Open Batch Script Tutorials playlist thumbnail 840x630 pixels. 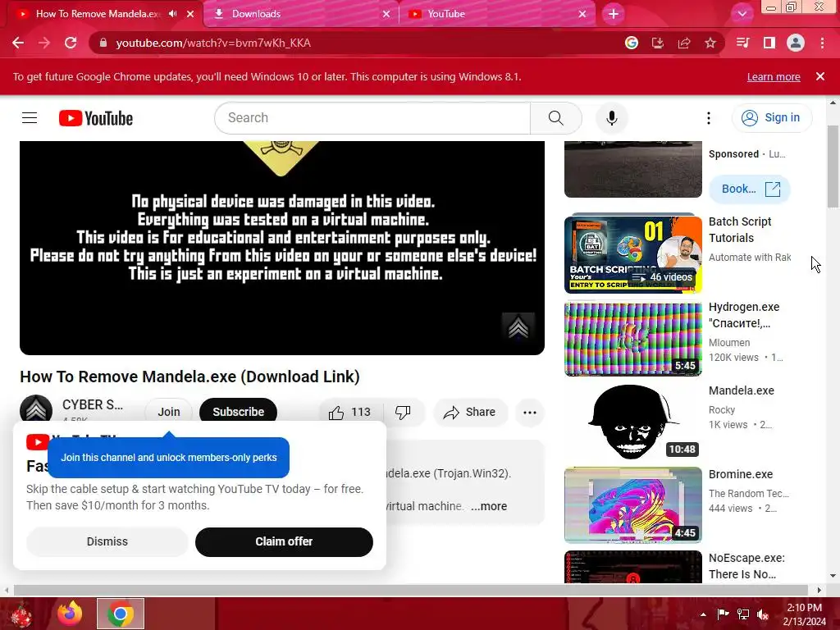[x=632, y=254]
